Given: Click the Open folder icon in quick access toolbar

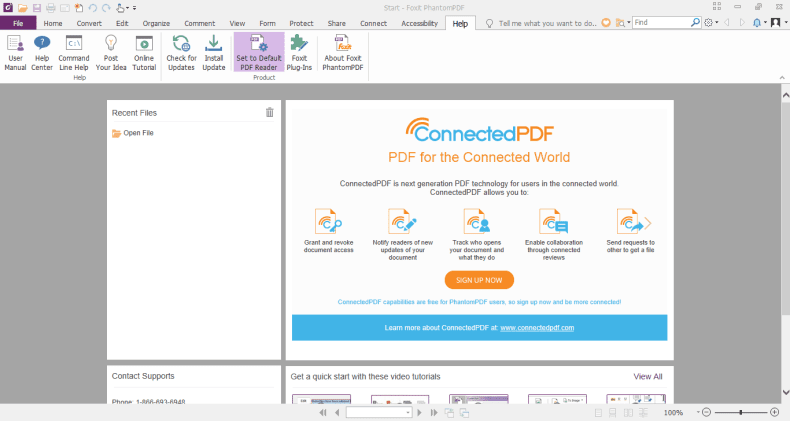Looking at the screenshot, I should (23, 8).
